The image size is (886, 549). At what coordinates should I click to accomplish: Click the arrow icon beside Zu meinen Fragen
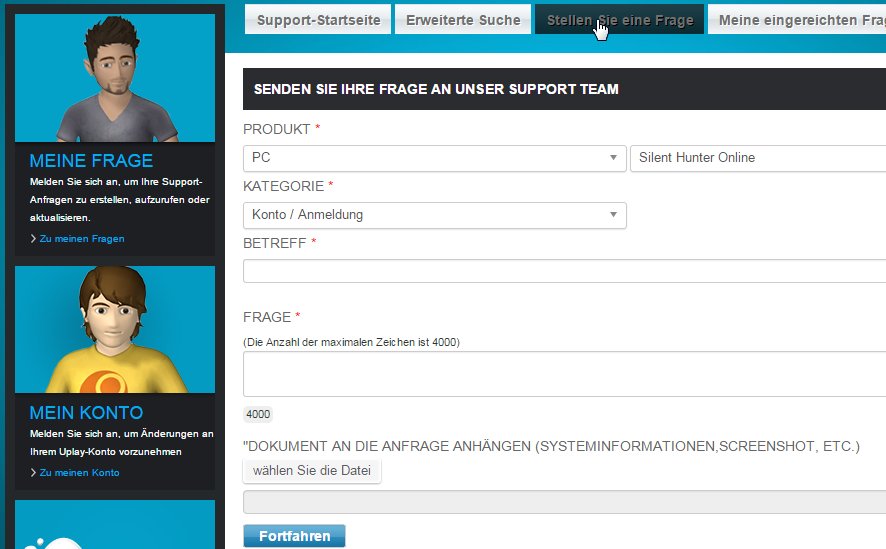33,239
